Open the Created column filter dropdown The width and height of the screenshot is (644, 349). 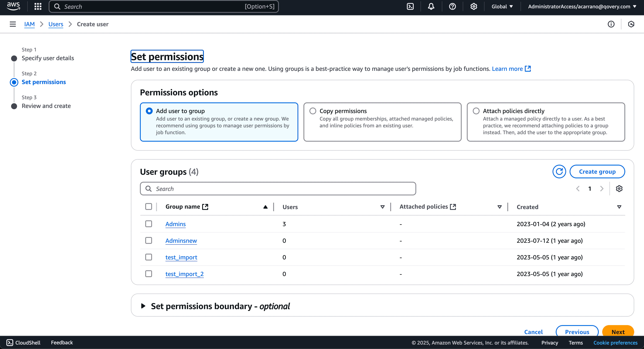click(619, 207)
